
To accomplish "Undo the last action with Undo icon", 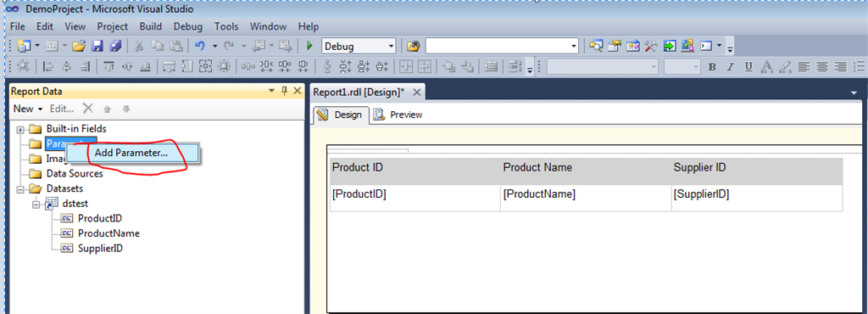I will (200, 46).
